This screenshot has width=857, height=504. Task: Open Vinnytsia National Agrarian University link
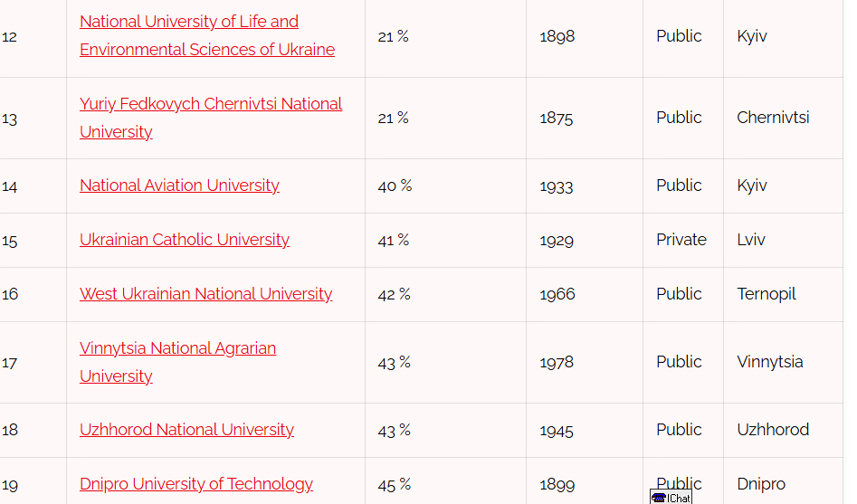coord(177,362)
